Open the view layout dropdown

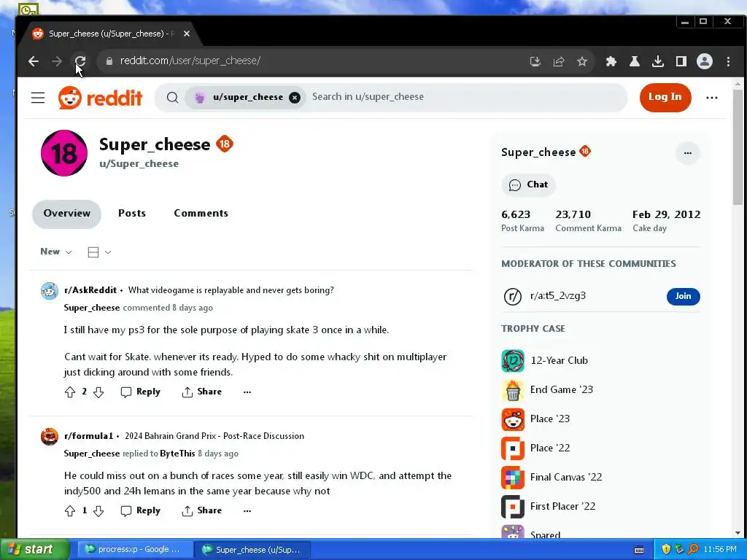[99, 252]
